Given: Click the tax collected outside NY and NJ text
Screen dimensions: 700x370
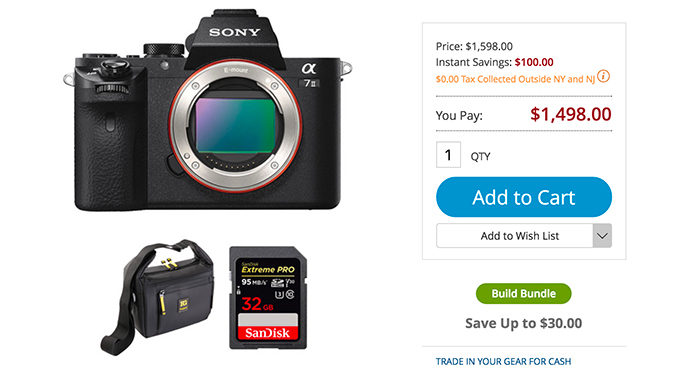Looking at the screenshot, I should click(x=515, y=79).
